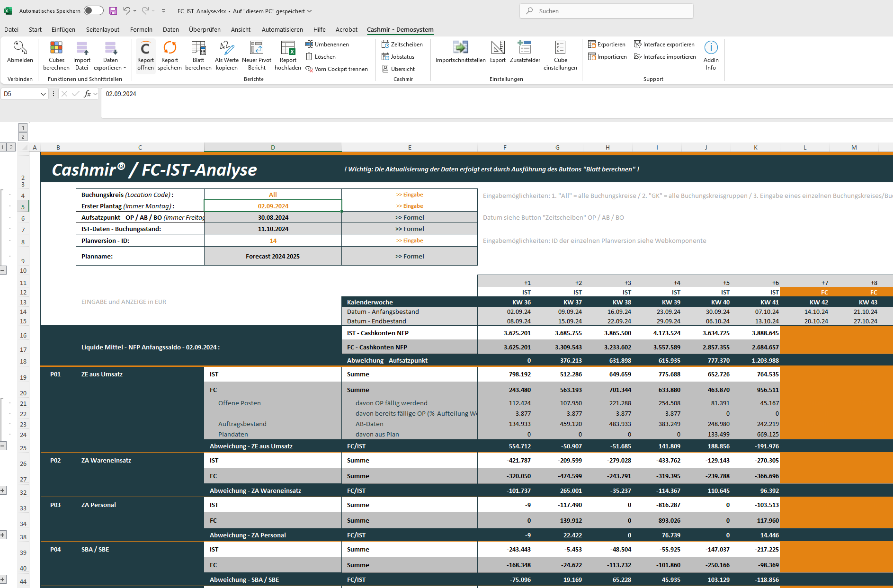Select column D header
The width and height of the screenshot is (893, 588).
(x=273, y=148)
